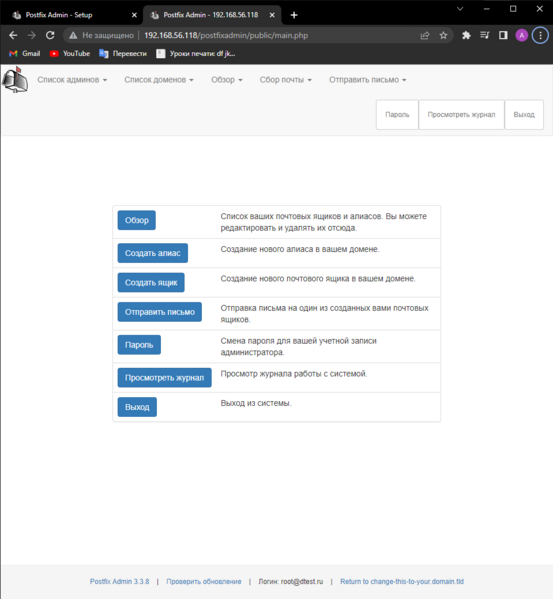
Task: Click the share page icon in address bar
Action: (425, 36)
